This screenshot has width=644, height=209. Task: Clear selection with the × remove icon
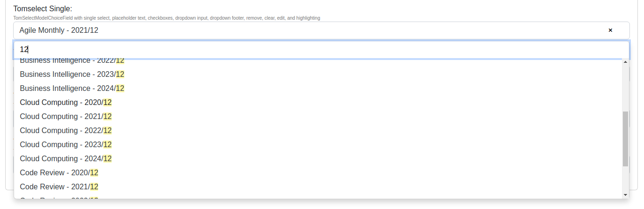click(610, 30)
